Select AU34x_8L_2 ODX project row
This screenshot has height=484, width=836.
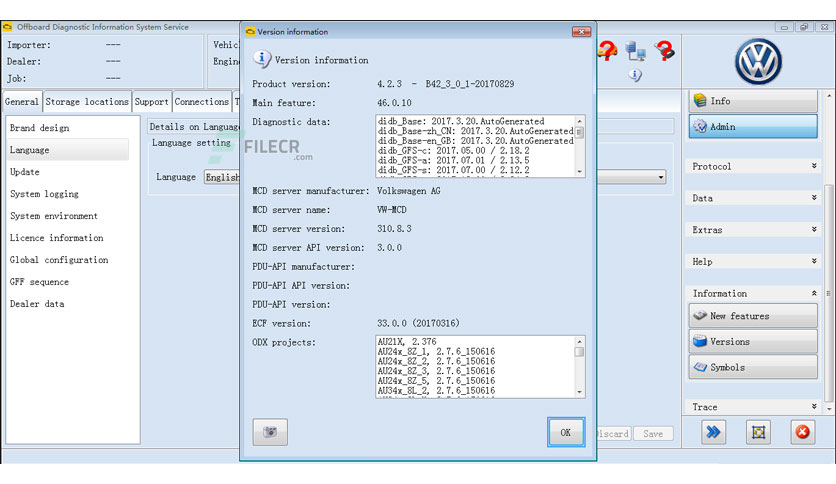click(x=436, y=390)
